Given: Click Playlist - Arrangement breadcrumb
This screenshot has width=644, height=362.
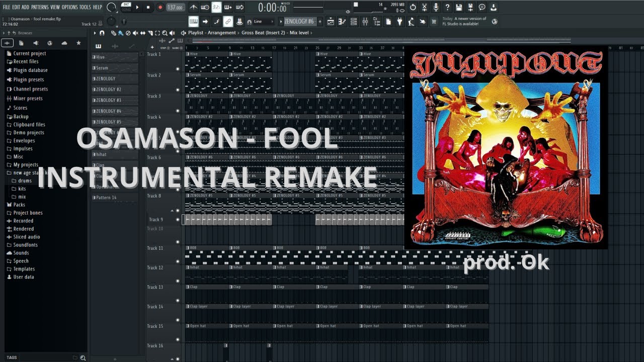Looking at the screenshot, I should pyautogui.click(x=212, y=33).
